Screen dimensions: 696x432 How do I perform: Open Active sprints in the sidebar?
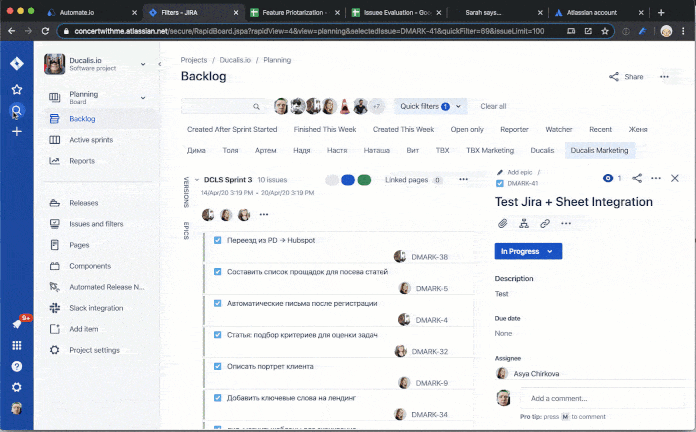(x=92, y=140)
